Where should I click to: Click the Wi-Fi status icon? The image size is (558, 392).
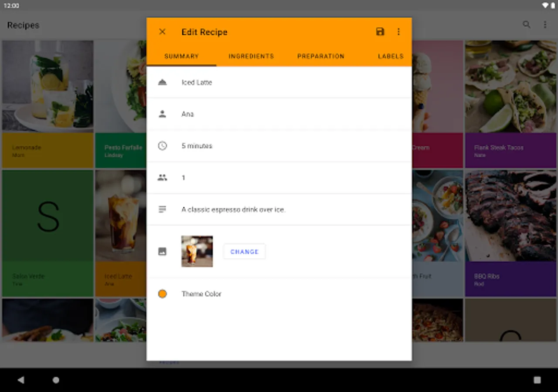[x=545, y=6]
